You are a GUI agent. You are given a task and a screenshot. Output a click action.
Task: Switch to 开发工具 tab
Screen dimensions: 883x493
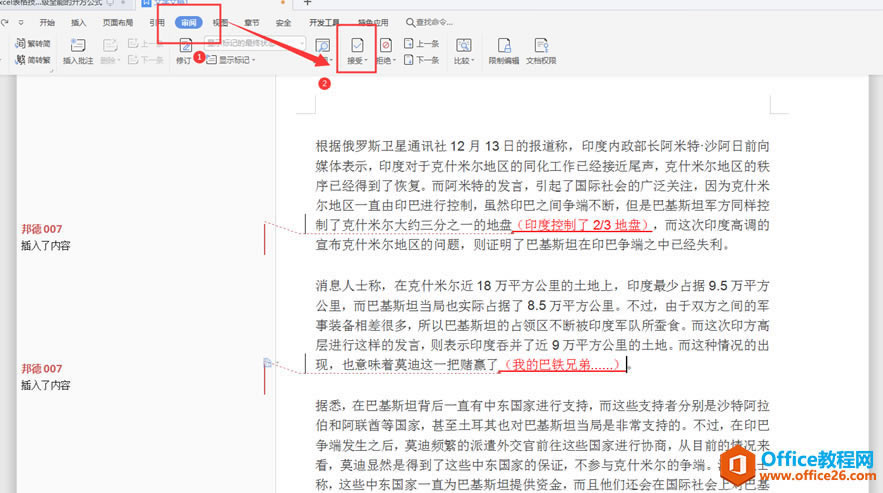(324, 23)
